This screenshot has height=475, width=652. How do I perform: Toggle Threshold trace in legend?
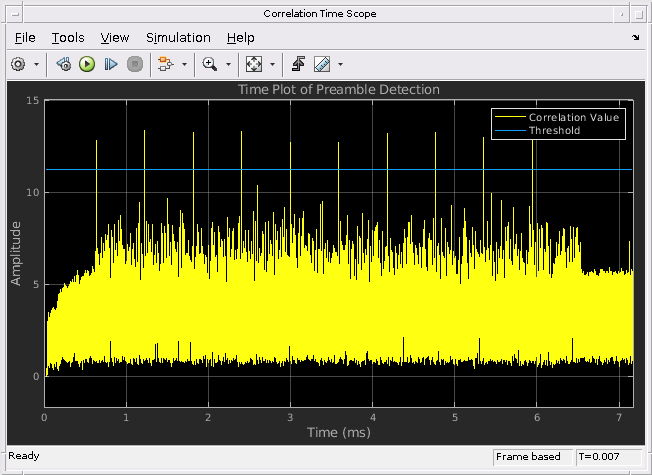click(554, 130)
